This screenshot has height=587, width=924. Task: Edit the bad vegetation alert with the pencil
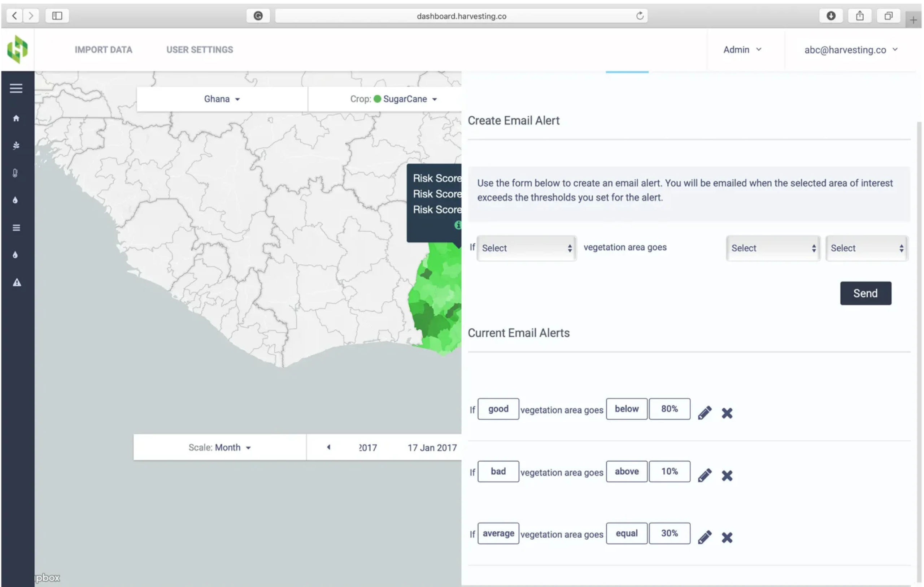[705, 475]
